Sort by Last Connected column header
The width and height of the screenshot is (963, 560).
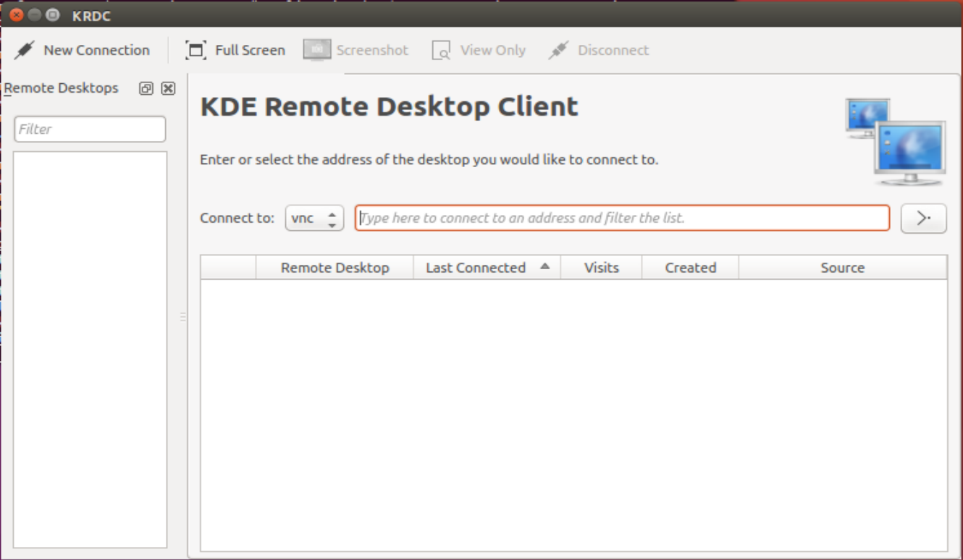[487, 268]
